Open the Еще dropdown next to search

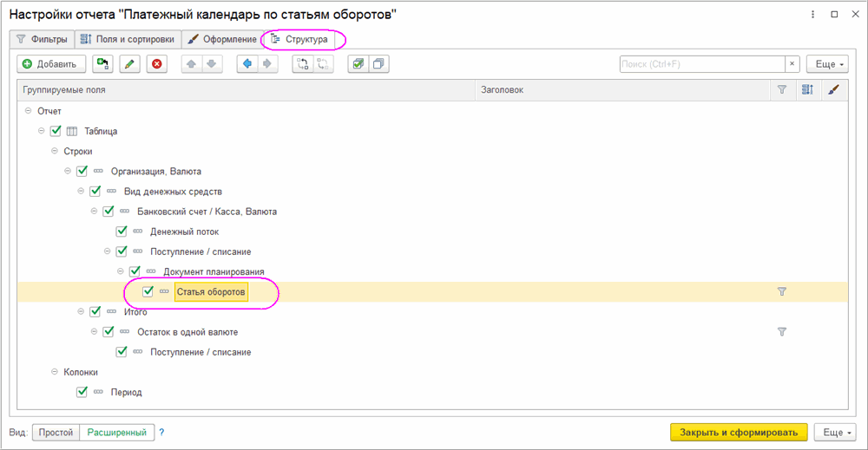click(x=826, y=64)
